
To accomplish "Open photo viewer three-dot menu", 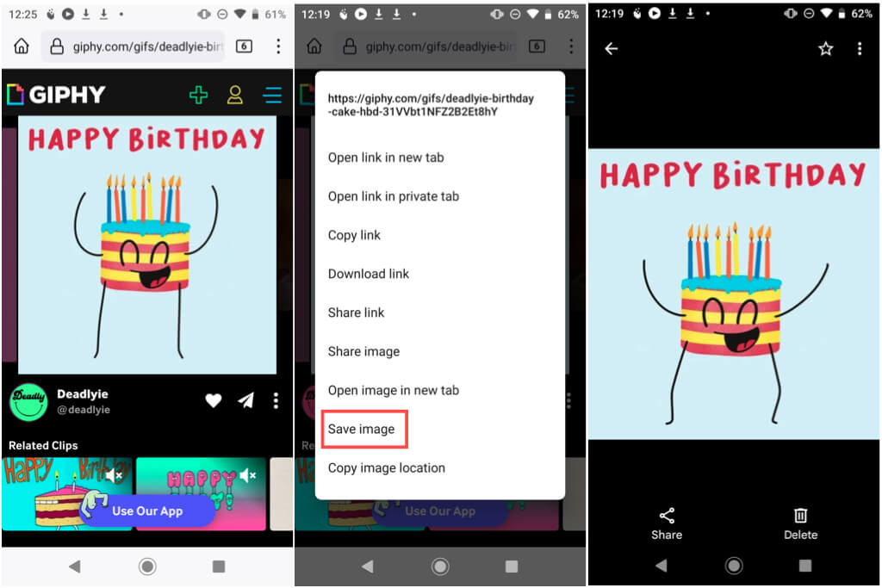I will pyautogui.click(x=860, y=49).
